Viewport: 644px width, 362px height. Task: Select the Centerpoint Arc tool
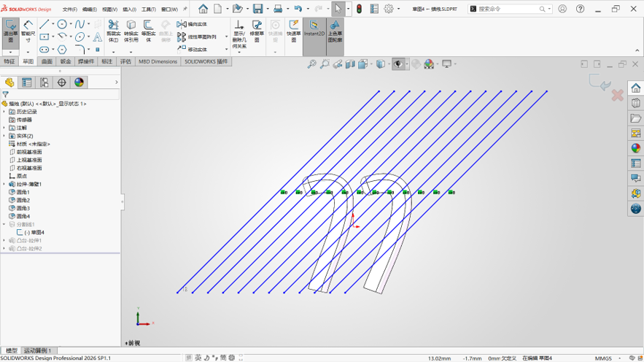coord(62,37)
